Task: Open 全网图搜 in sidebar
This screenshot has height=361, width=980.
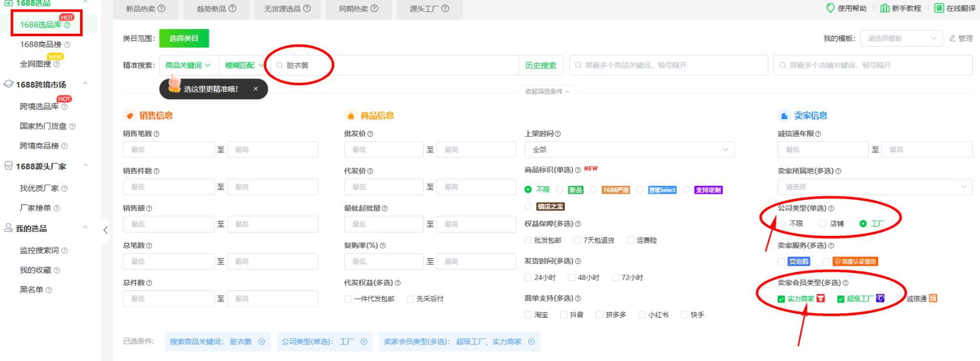Action: pyautogui.click(x=36, y=64)
